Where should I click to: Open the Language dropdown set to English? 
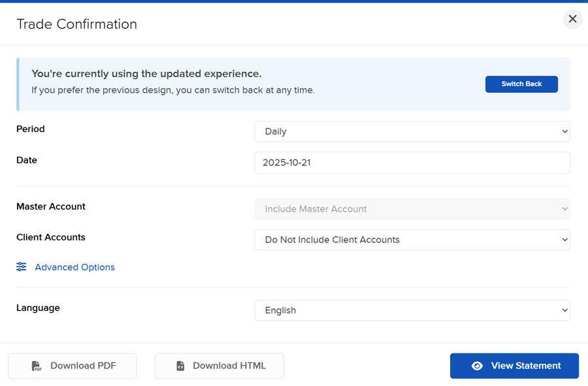(412, 310)
